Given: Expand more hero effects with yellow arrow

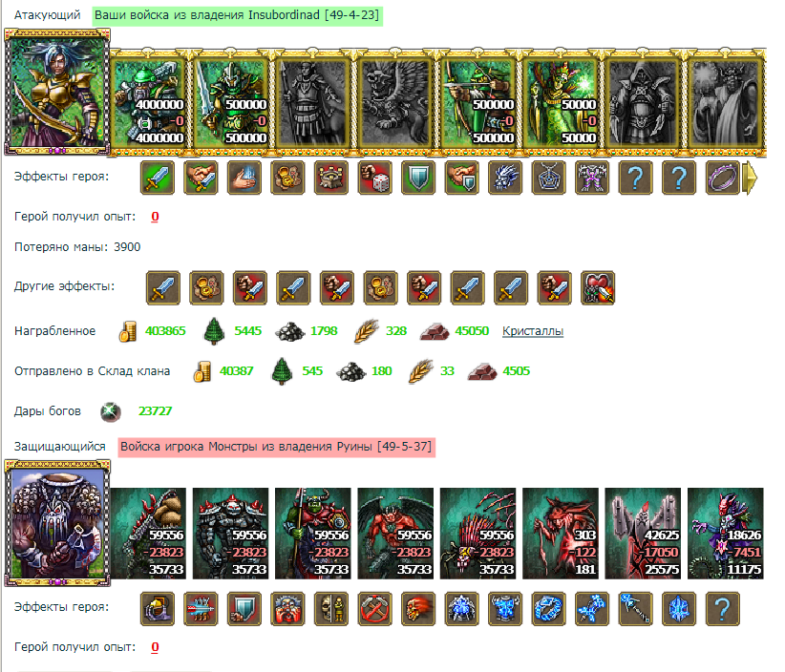Looking at the screenshot, I should pos(751,178).
